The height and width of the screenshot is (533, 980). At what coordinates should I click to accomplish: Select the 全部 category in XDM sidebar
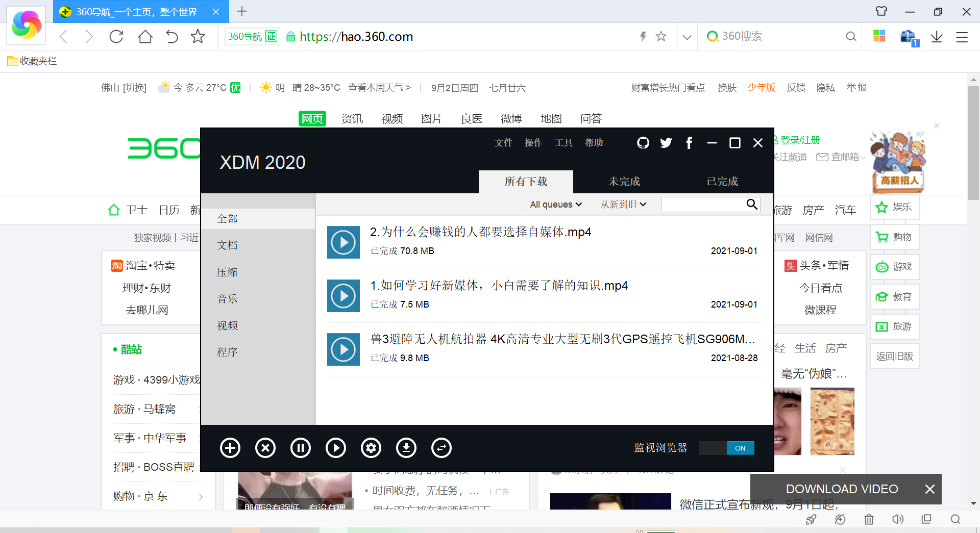pyautogui.click(x=258, y=219)
